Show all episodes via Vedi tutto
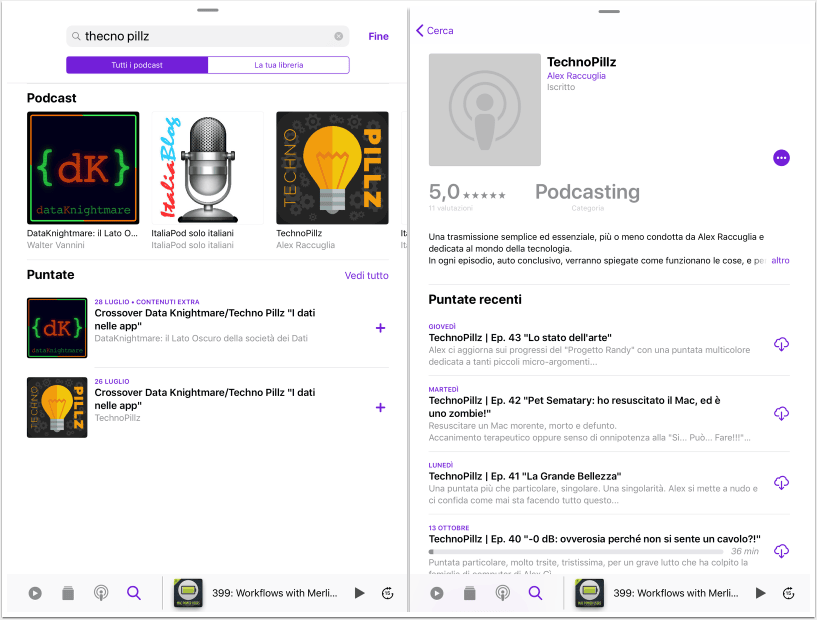This screenshot has width=817, height=620. [x=366, y=276]
